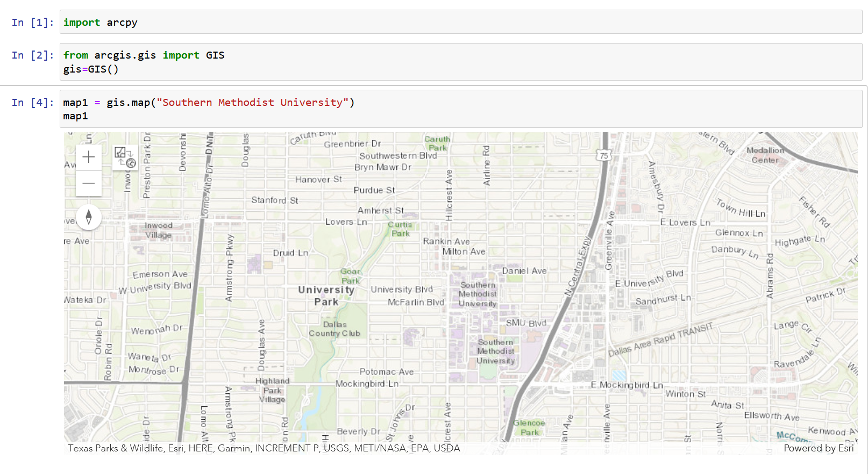This screenshot has height=474, width=868.
Task: Click the 'Greenbrier Dr' street label
Action: pyautogui.click(x=352, y=144)
